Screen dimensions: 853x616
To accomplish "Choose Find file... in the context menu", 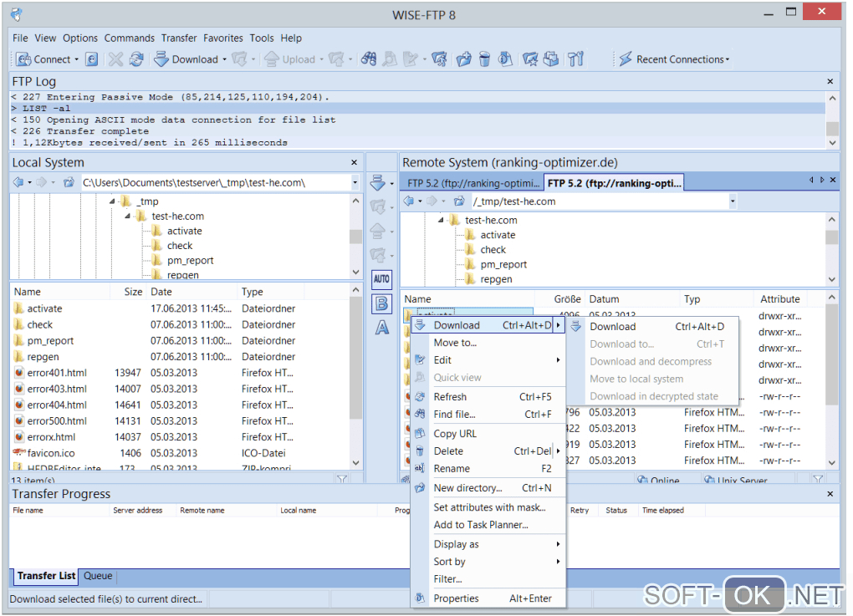I will pyautogui.click(x=488, y=415).
